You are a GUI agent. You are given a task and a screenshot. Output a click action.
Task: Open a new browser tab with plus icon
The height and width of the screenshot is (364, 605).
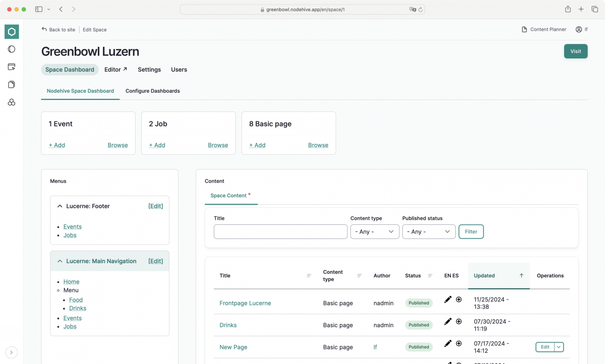tap(581, 9)
